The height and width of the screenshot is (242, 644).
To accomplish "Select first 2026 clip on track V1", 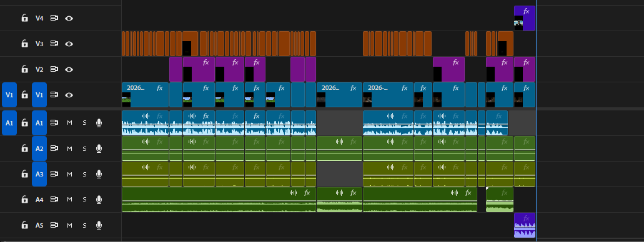I will click(146, 95).
